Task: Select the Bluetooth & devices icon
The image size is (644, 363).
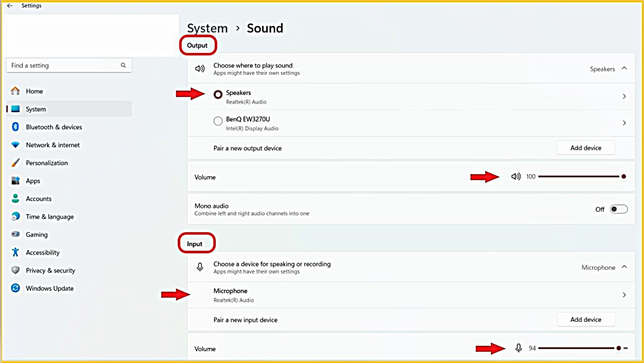Action: coord(15,127)
